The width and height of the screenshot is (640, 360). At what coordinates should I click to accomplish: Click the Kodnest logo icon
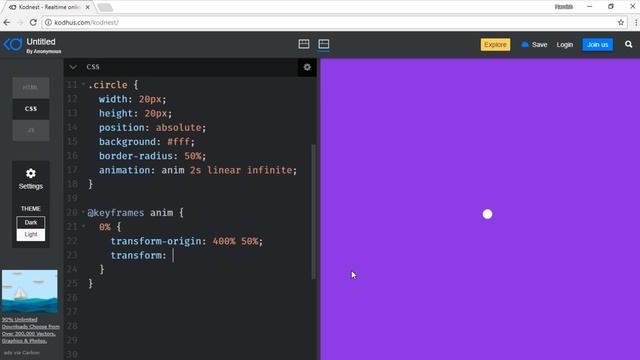[x=13, y=44]
